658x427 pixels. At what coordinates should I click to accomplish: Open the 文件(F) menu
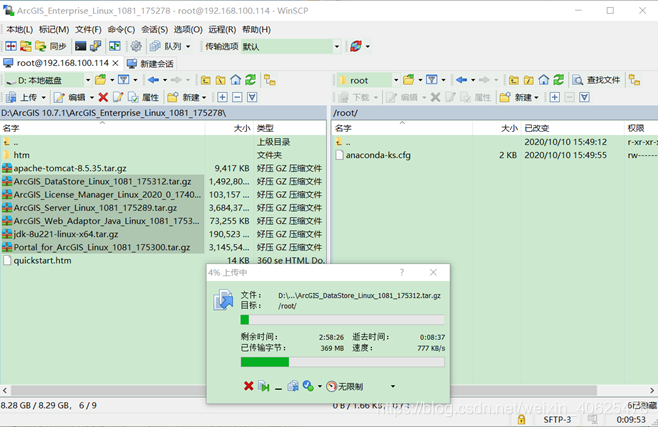click(x=88, y=29)
